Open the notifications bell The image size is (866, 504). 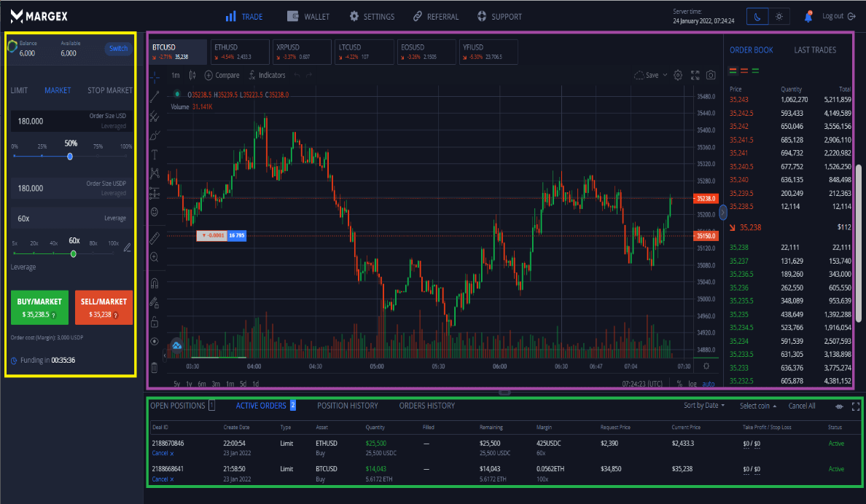tap(808, 16)
